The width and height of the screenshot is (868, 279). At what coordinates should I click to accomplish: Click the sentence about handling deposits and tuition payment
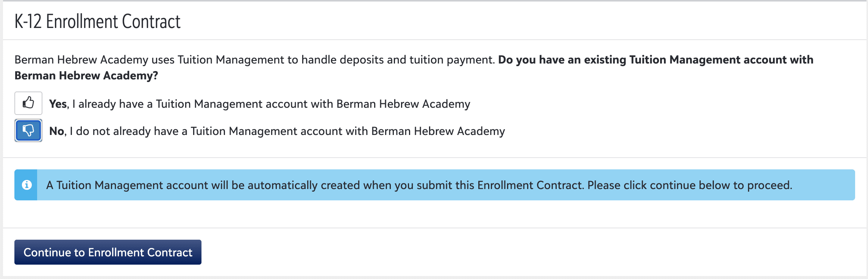(254, 60)
